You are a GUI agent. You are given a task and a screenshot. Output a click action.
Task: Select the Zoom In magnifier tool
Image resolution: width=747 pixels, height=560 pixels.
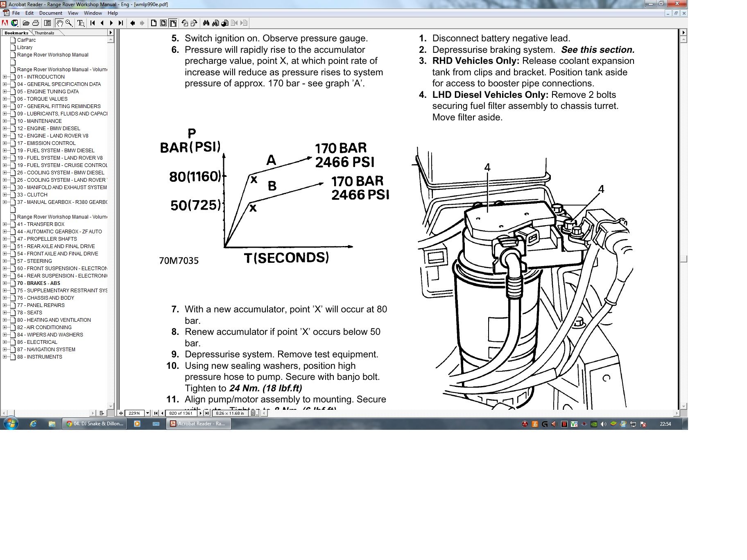click(69, 23)
